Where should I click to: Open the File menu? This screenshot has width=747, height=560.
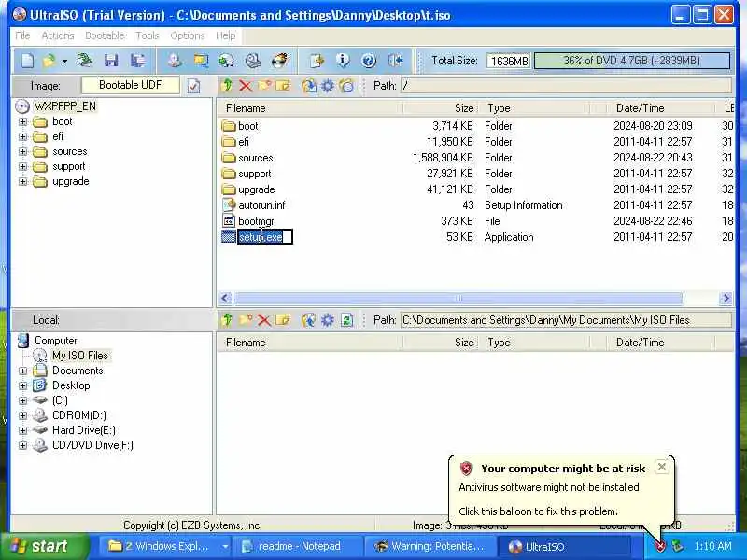tap(22, 35)
